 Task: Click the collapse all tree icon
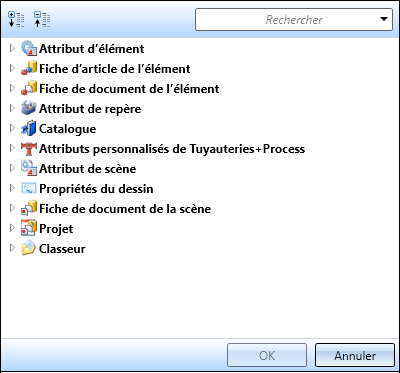pyautogui.click(x=42, y=20)
